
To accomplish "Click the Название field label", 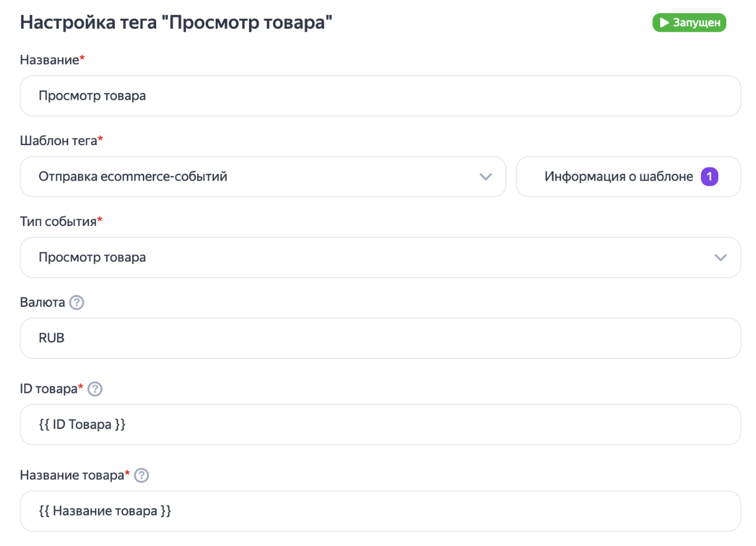I will point(49,60).
